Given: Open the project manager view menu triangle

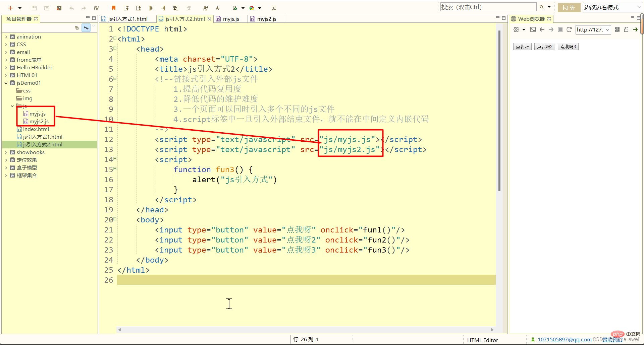Looking at the screenshot, I should tap(94, 26).
